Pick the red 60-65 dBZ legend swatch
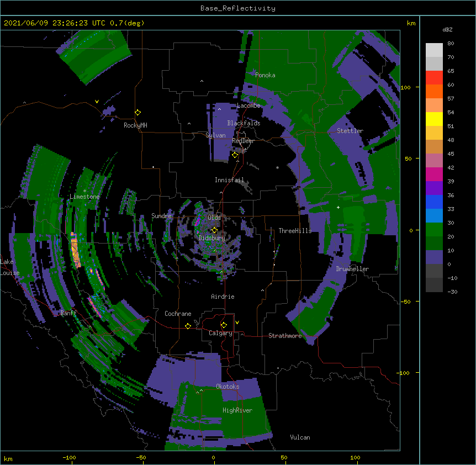Screen dimensions: 476x465 tap(434, 78)
